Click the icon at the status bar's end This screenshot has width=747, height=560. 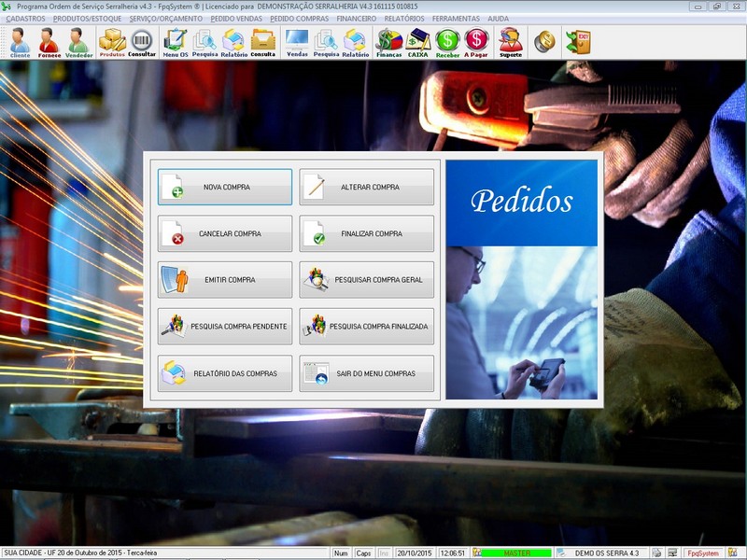point(732,553)
